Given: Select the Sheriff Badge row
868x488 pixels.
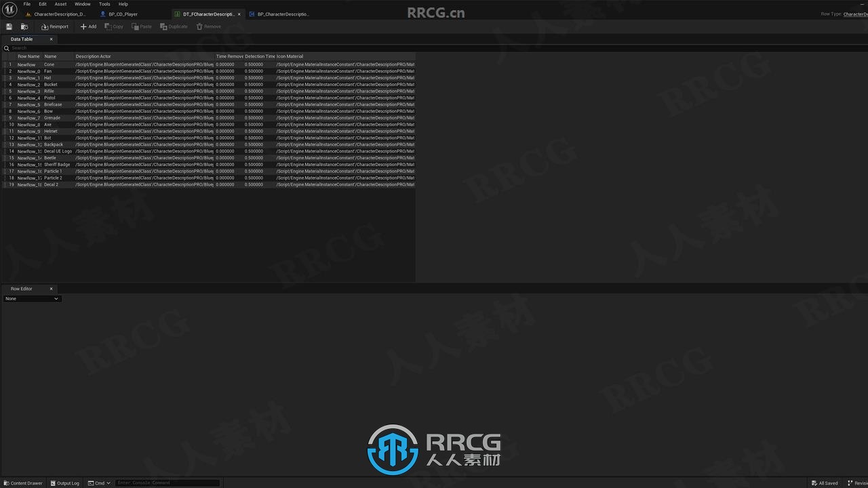Looking at the screenshot, I should tap(209, 165).
